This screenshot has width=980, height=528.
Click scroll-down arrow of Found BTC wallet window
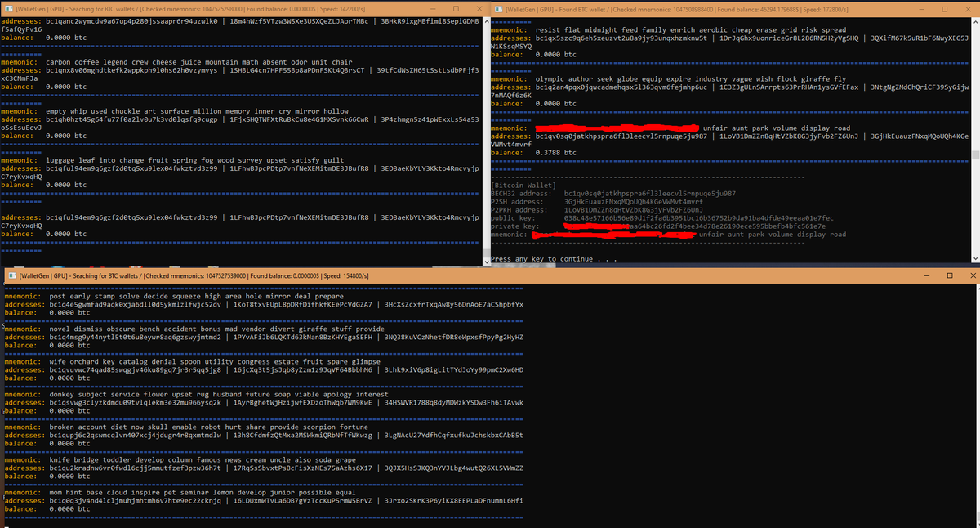(974, 259)
